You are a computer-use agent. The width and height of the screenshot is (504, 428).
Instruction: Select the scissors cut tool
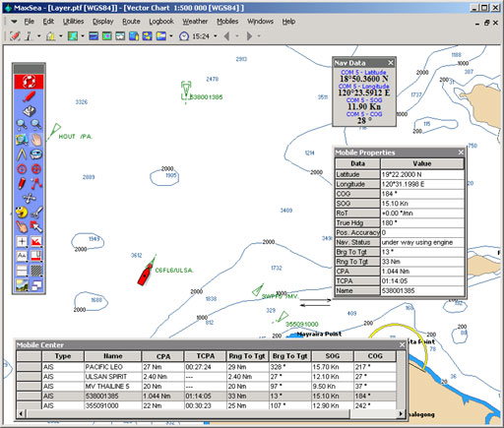point(36,213)
